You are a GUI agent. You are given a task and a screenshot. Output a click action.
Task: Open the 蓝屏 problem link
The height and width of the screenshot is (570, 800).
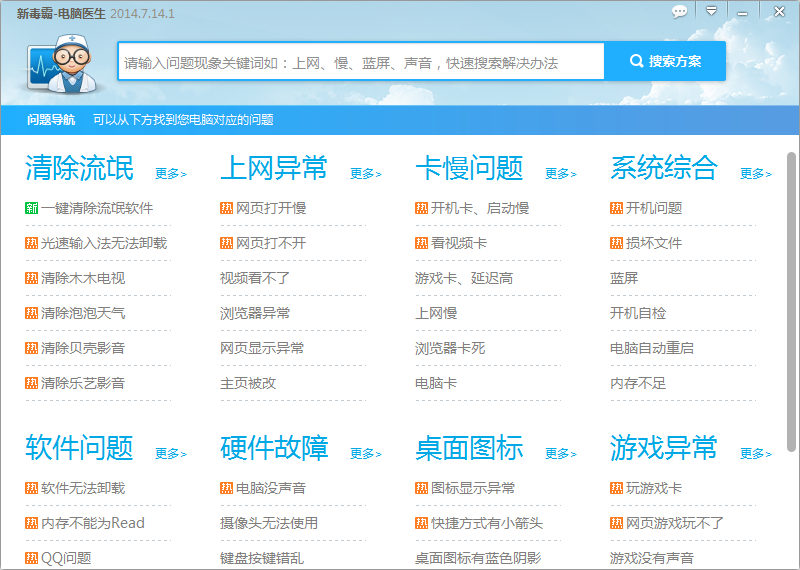tap(624, 278)
